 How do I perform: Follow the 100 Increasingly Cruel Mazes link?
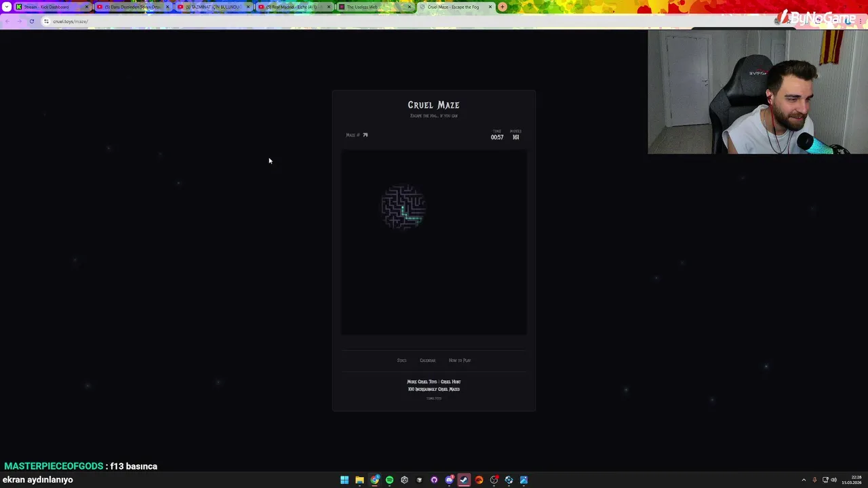click(434, 389)
